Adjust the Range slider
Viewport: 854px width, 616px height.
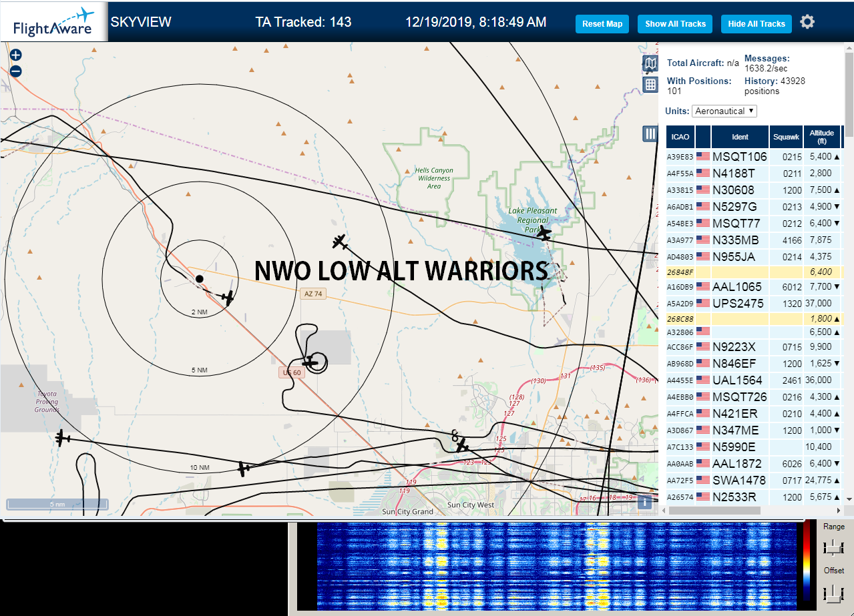tap(833, 547)
